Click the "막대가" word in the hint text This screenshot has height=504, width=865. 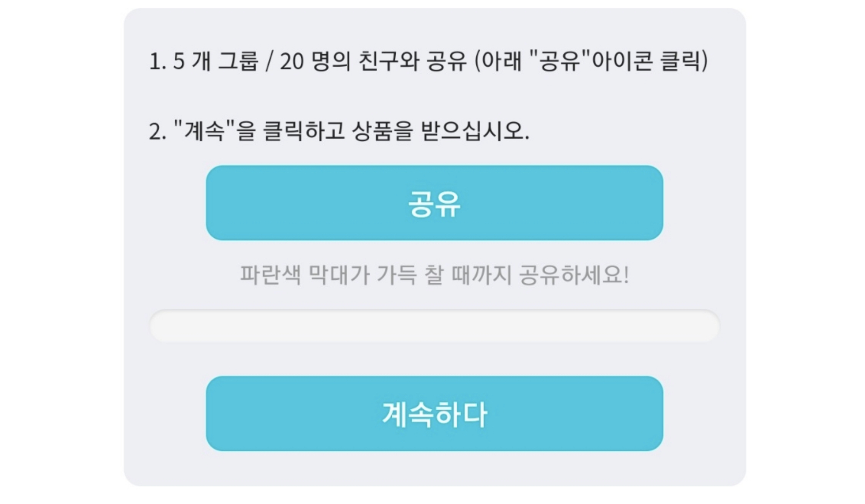tap(339, 275)
